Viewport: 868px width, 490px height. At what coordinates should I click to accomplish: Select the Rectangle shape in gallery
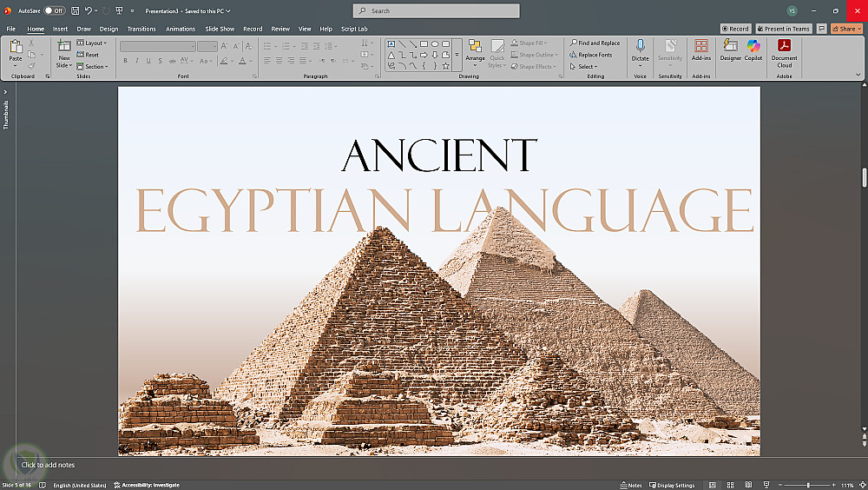[x=424, y=43]
